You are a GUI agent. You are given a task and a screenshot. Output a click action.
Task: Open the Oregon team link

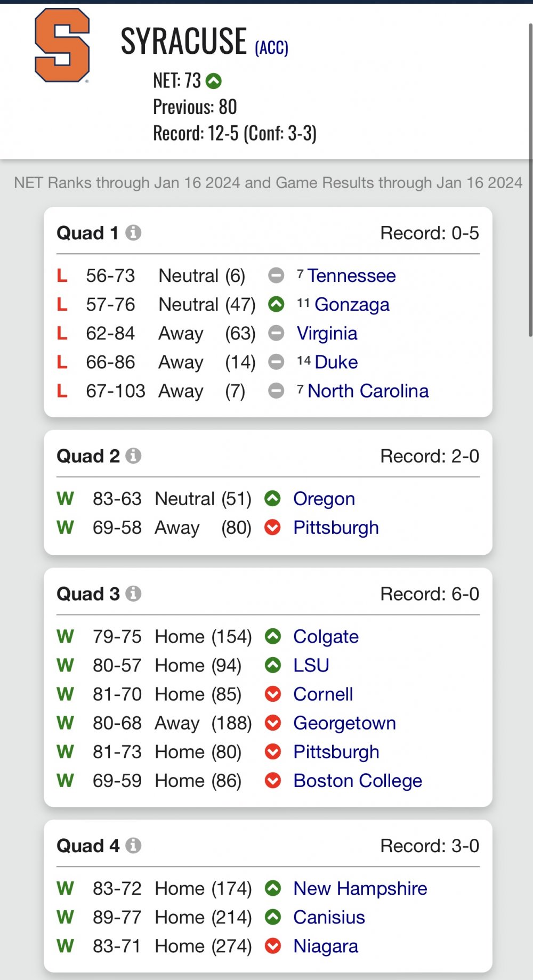tap(324, 499)
